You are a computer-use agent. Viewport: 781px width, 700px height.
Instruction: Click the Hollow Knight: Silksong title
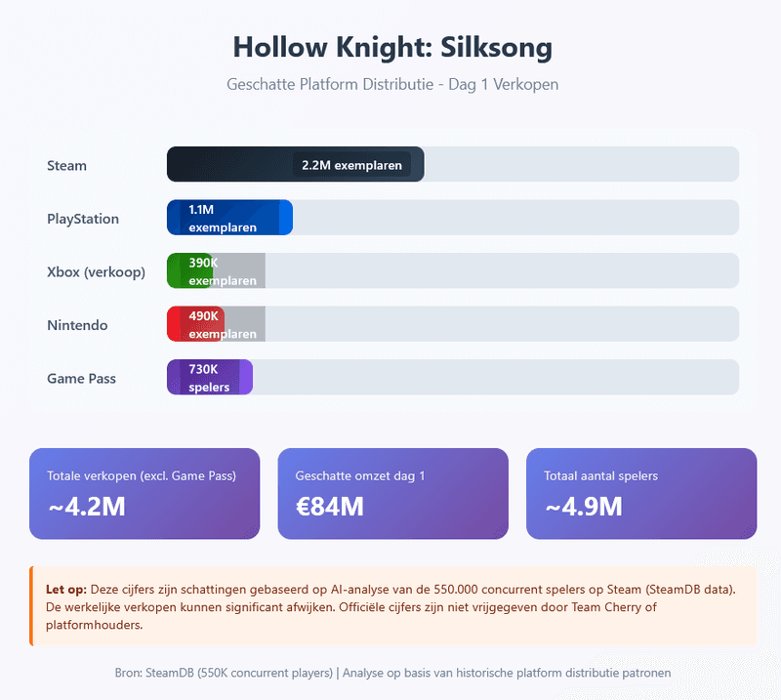coord(392,47)
